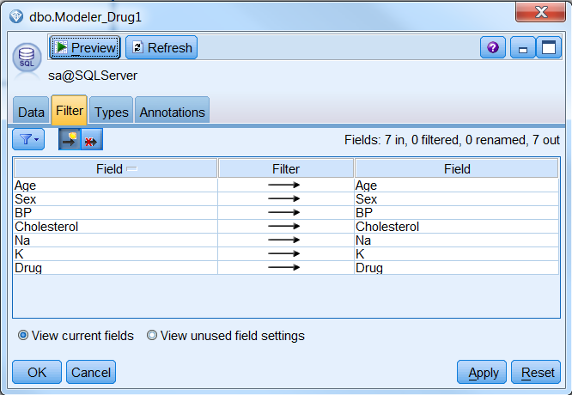Click the include fields by default icon

click(69, 139)
